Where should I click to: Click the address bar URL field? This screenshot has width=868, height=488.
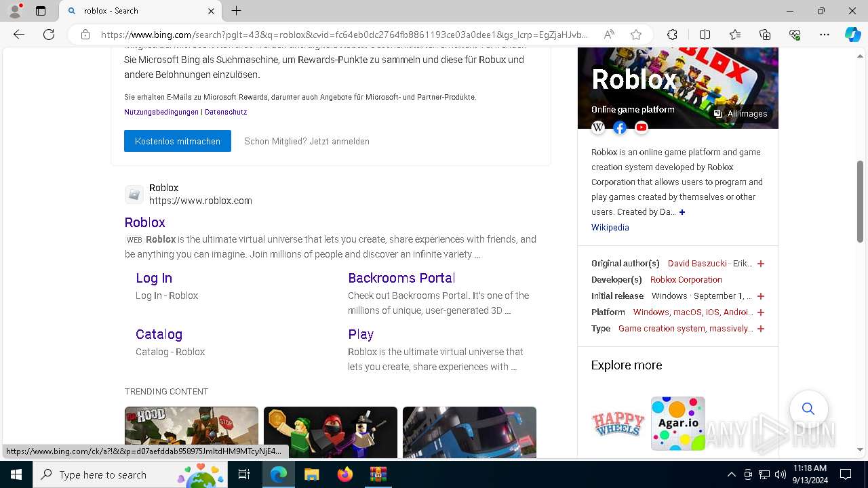tap(344, 35)
